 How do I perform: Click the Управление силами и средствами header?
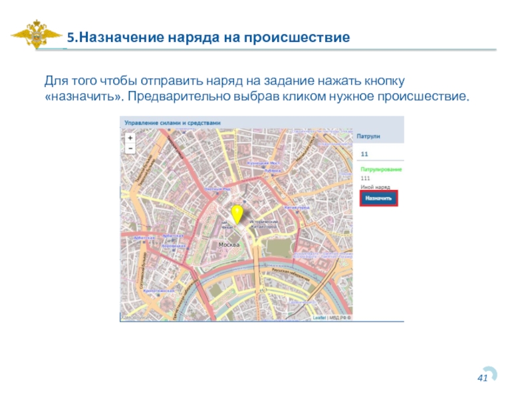point(173,122)
